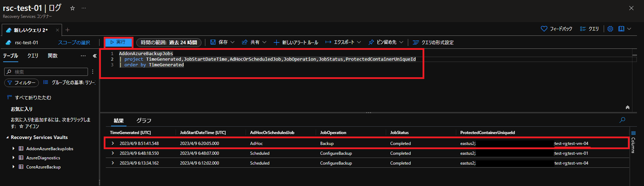Expand the 6:13:34.162 result row

click(113, 163)
